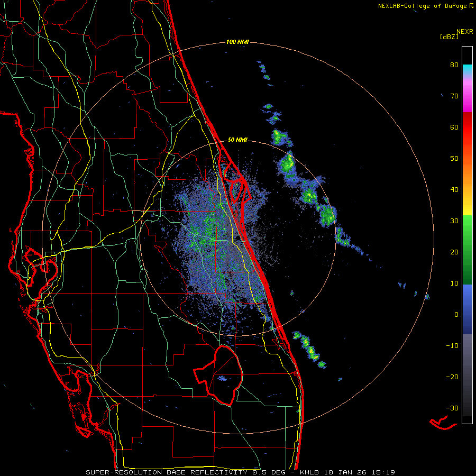Click the [dBZ] units label
The width and height of the screenshot is (476, 476).
[x=449, y=37]
